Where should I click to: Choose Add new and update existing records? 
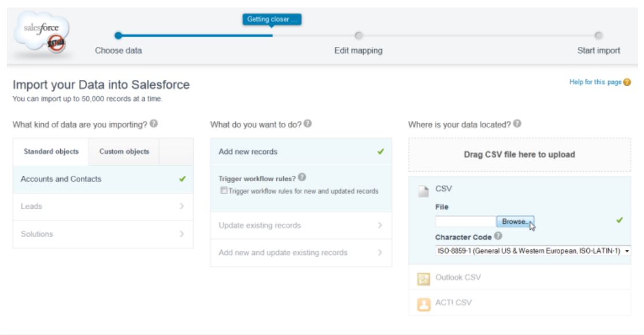pyautogui.click(x=301, y=253)
